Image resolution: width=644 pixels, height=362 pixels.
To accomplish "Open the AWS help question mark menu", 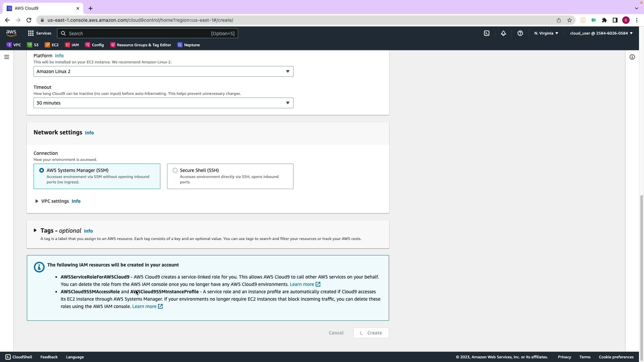I will [x=520, y=33].
